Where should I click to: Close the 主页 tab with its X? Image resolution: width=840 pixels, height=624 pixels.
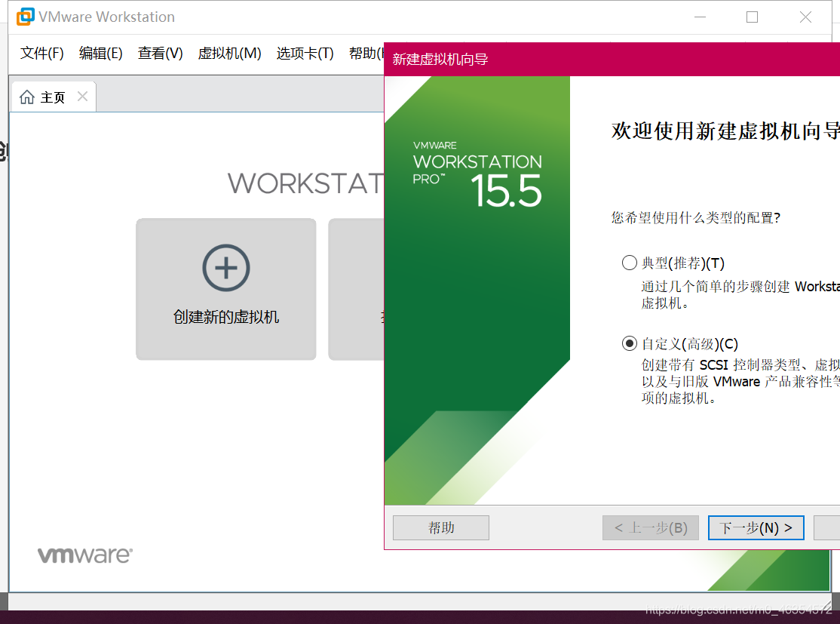click(82, 97)
